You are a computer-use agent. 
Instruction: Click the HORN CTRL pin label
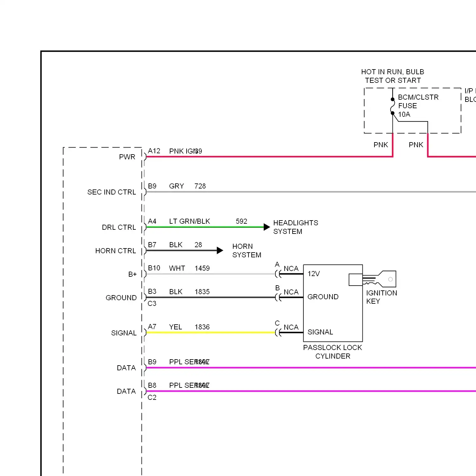[x=116, y=251]
